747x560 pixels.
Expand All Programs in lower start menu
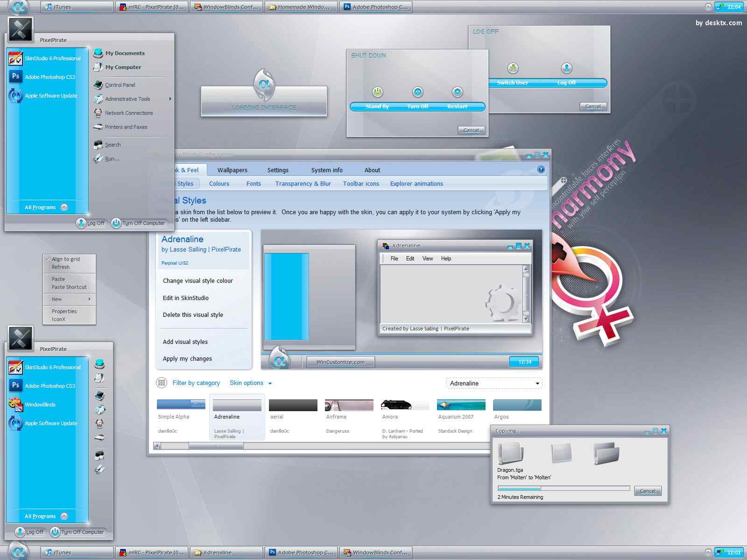click(x=46, y=516)
